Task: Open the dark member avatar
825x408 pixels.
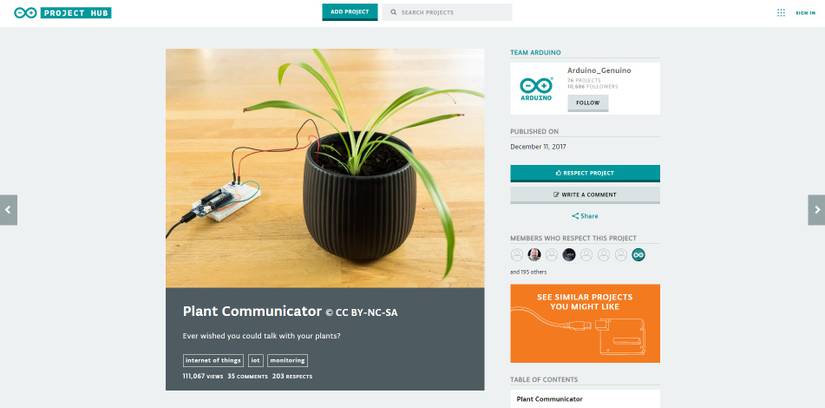Action: coord(569,255)
